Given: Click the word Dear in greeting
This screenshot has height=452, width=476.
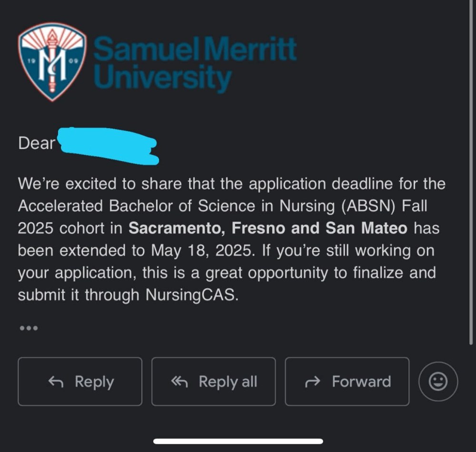Looking at the screenshot, I should (x=37, y=143).
